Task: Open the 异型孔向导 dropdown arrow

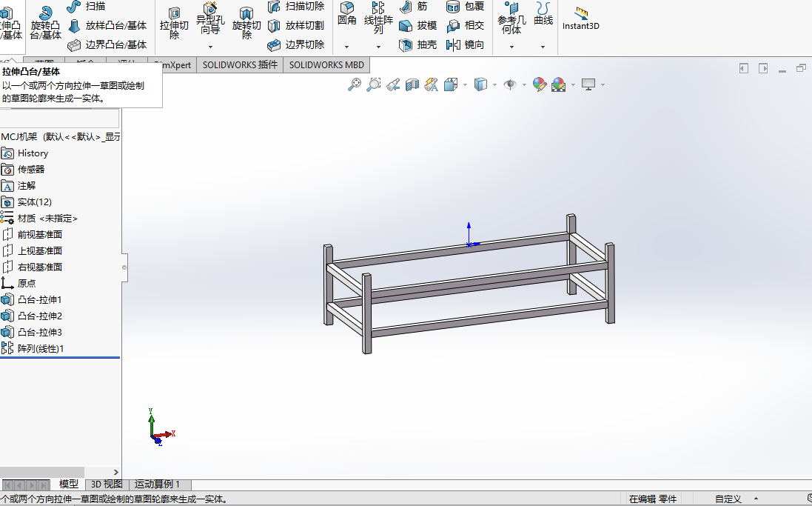Action: pyautogui.click(x=210, y=47)
